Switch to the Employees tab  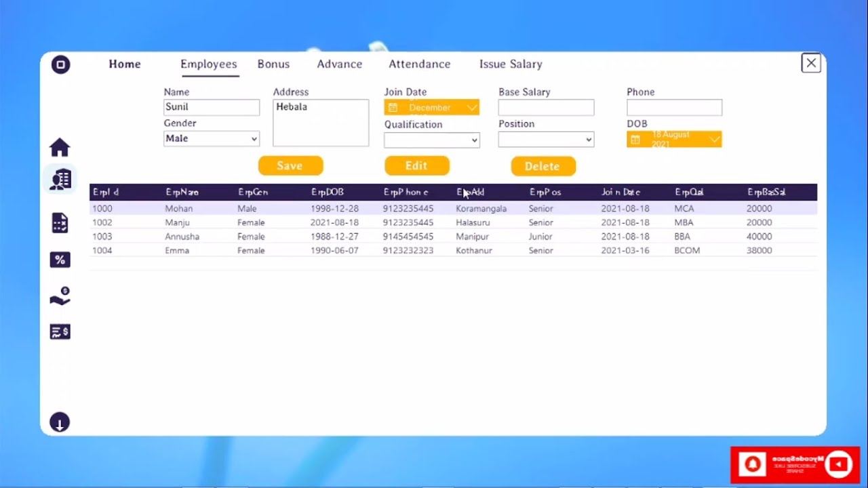point(209,64)
